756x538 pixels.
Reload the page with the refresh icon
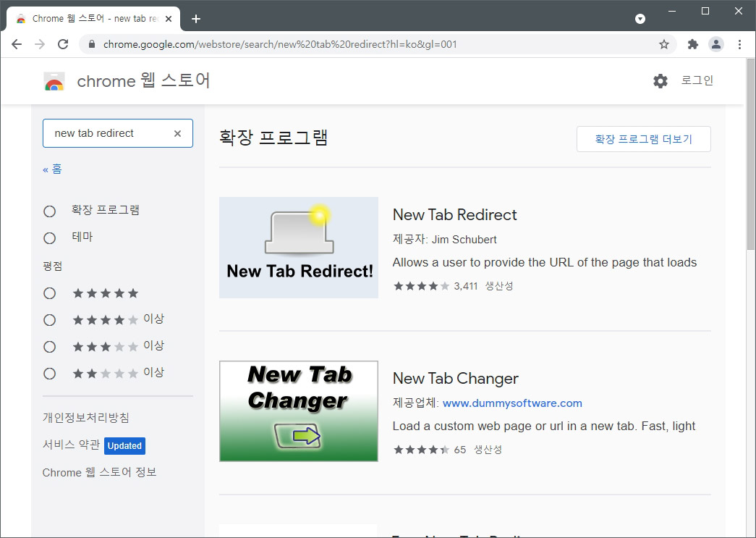coord(63,44)
